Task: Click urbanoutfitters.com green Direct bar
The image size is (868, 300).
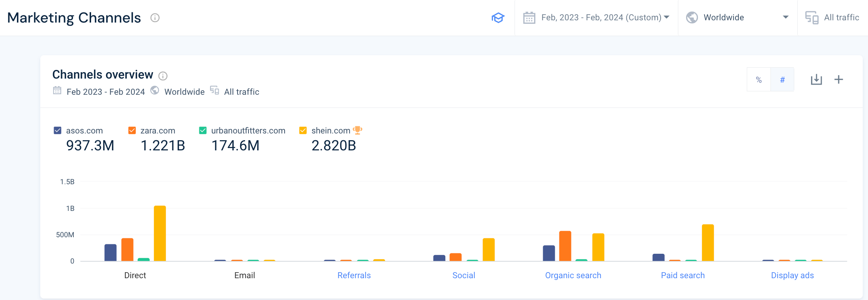Action: 144,259
